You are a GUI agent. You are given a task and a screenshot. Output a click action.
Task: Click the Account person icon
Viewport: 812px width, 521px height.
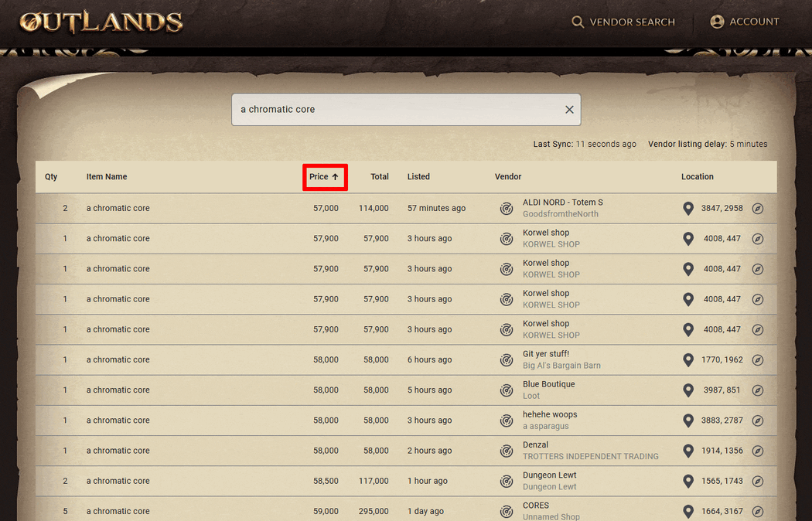click(x=715, y=21)
